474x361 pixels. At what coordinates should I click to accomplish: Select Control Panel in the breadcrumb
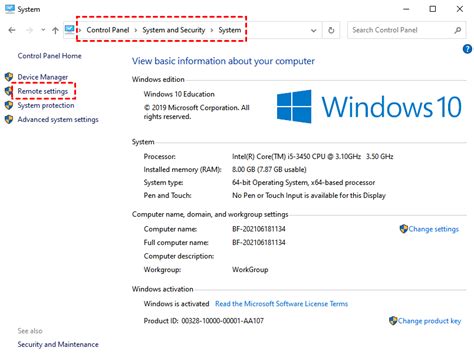pyautogui.click(x=108, y=30)
